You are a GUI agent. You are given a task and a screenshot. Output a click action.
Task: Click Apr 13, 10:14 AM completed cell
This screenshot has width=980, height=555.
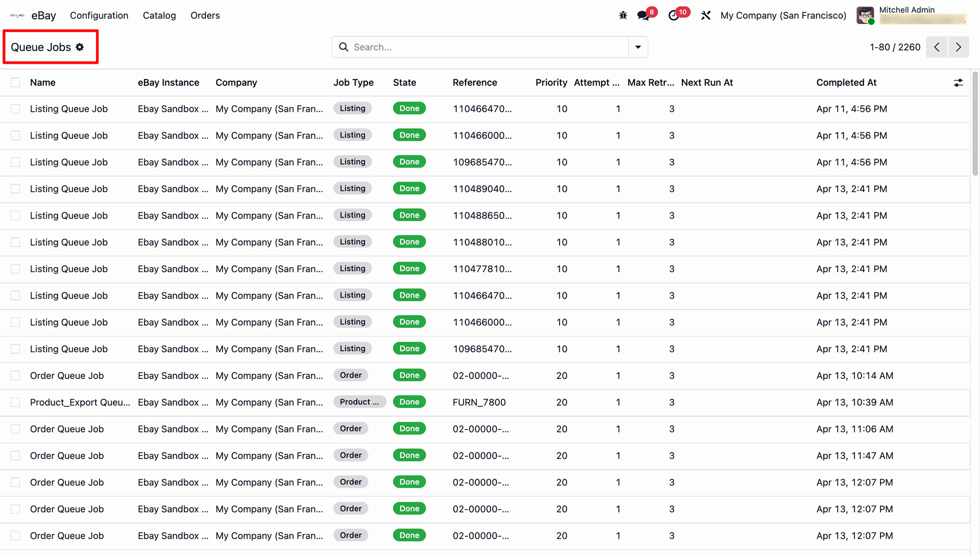click(x=855, y=376)
